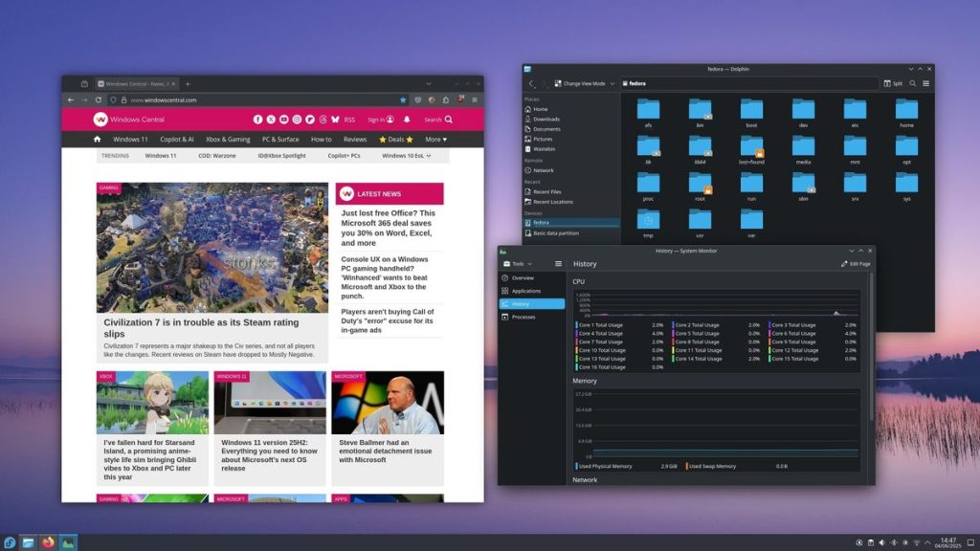Viewport: 980px width, 551px height.
Task: Open the YouTube icon in the Windows Central header
Action: point(283,119)
